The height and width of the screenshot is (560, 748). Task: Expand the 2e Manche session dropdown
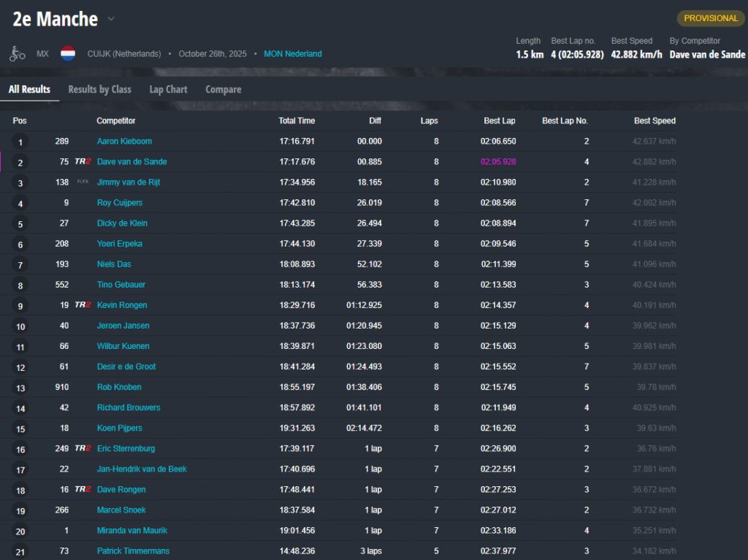pos(110,19)
